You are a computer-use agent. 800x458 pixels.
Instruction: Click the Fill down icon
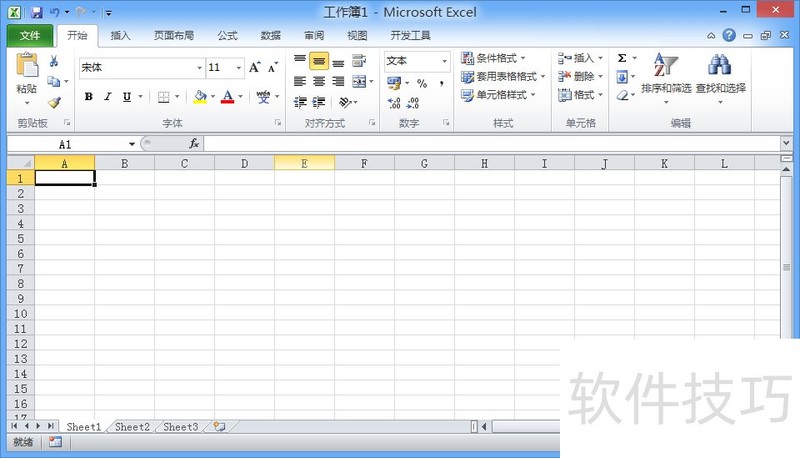(622, 77)
